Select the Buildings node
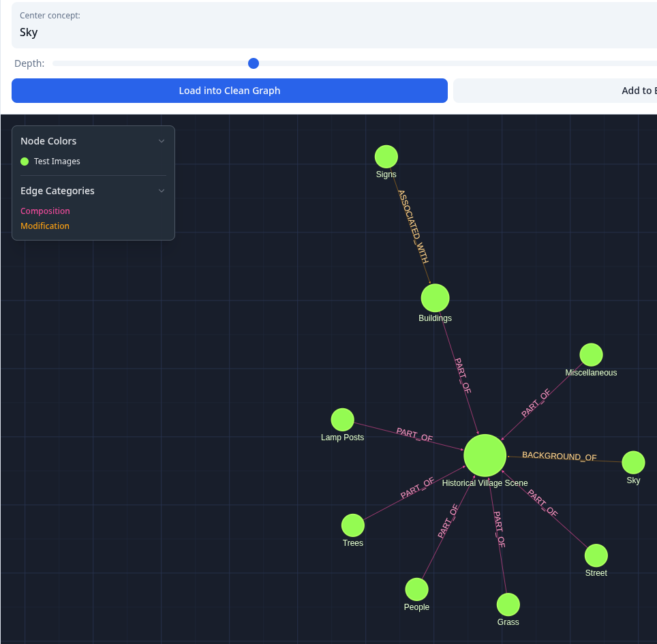This screenshot has width=657, height=644. click(435, 297)
